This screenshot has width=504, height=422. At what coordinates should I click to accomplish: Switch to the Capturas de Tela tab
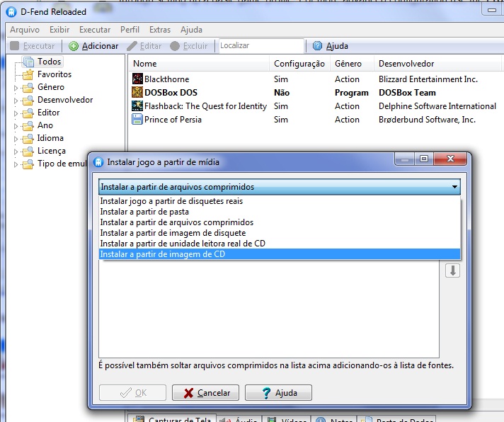[172, 418]
